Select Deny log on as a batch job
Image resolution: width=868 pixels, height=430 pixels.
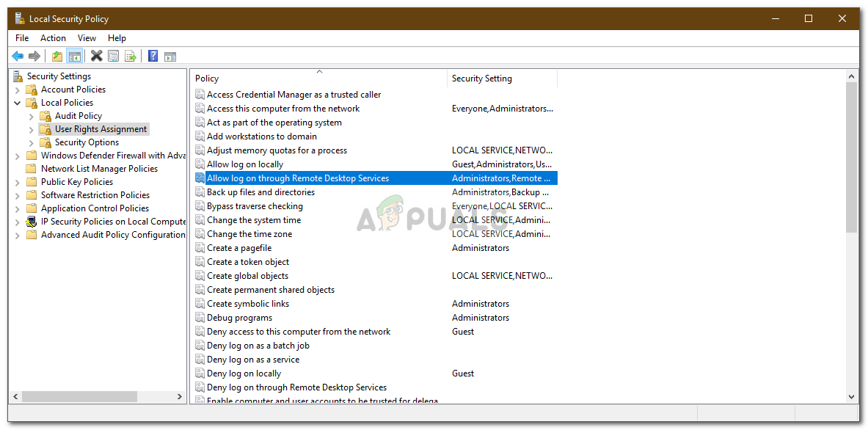tap(258, 346)
